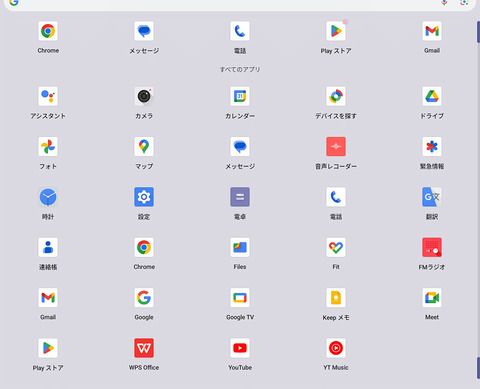Open Play ストア in the all apps list beside WPS Office

(48, 348)
